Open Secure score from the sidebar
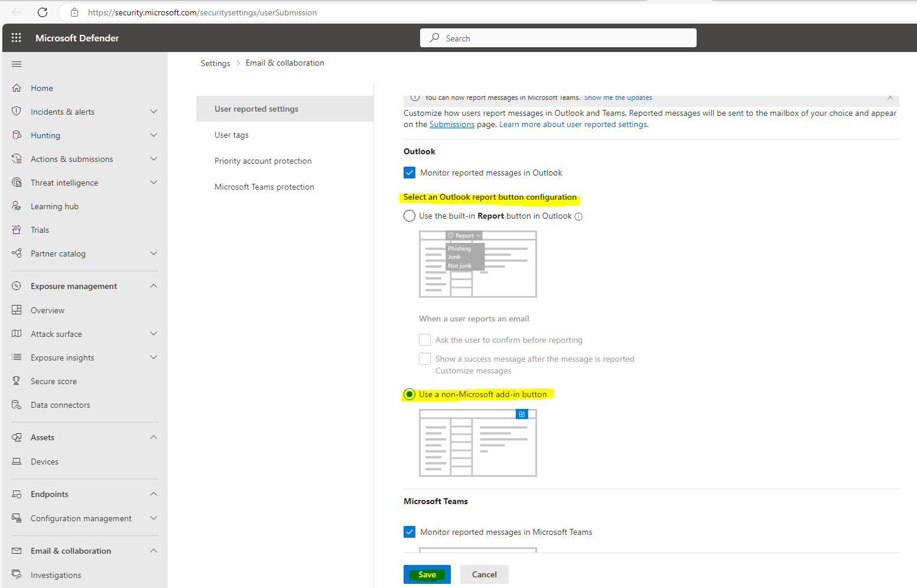This screenshot has width=917, height=588. pos(17,381)
